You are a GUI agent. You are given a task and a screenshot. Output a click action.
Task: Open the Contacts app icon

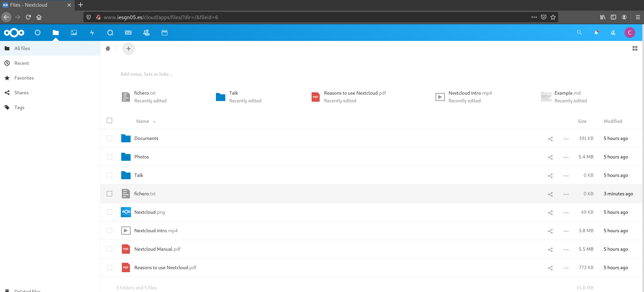(x=146, y=33)
